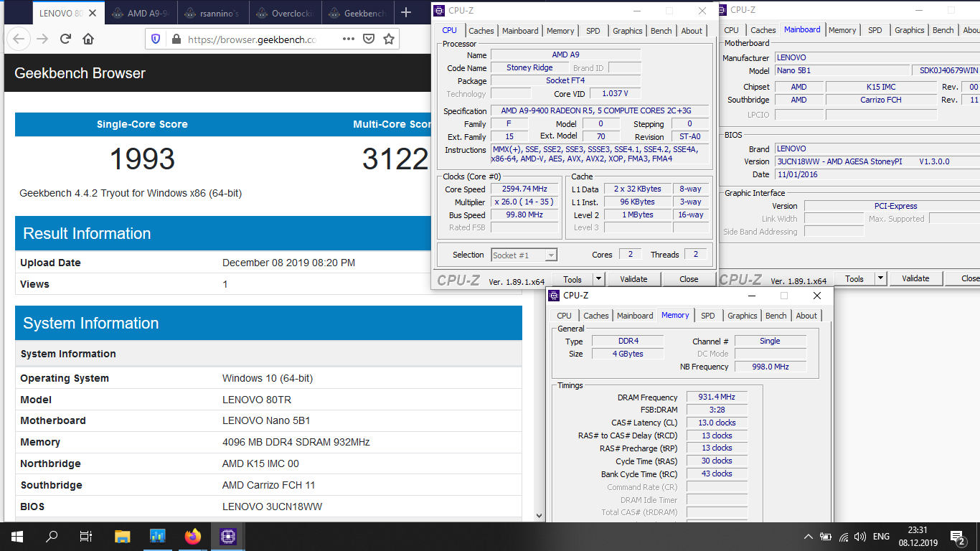Image resolution: width=980 pixels, height=551 pixels.
Task: Open the tracking protection shield icon
Action: (x=156, y=39)
